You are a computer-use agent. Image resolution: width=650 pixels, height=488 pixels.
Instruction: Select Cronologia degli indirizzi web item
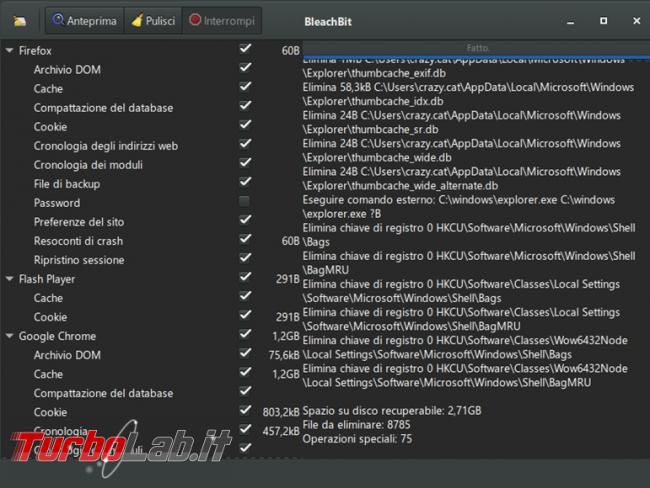(106, 146)
